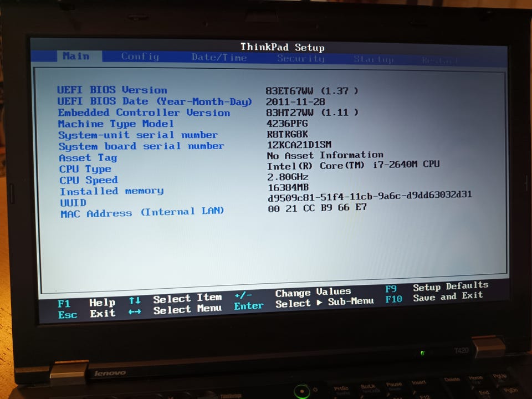This screenshot has height=399, width=532.
Task: Click the "MAC Address (Internal LAN)" label
Action: (142, 212)
